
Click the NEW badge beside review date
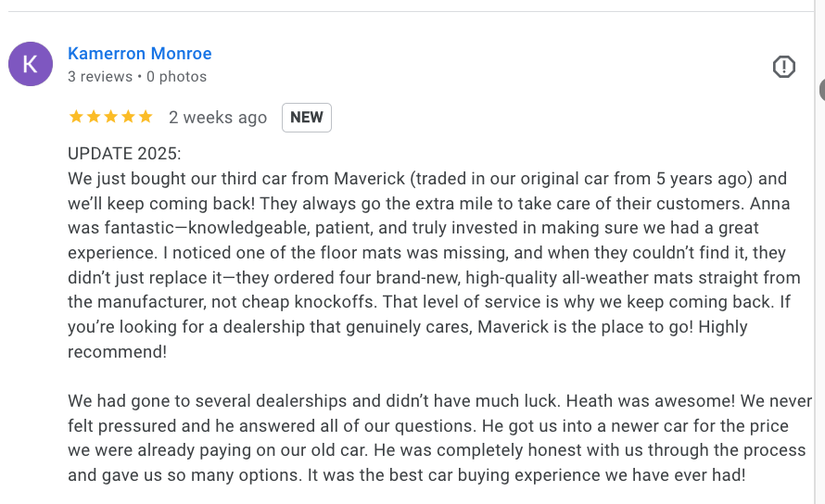pyautogui.click(x=307, y=117)
